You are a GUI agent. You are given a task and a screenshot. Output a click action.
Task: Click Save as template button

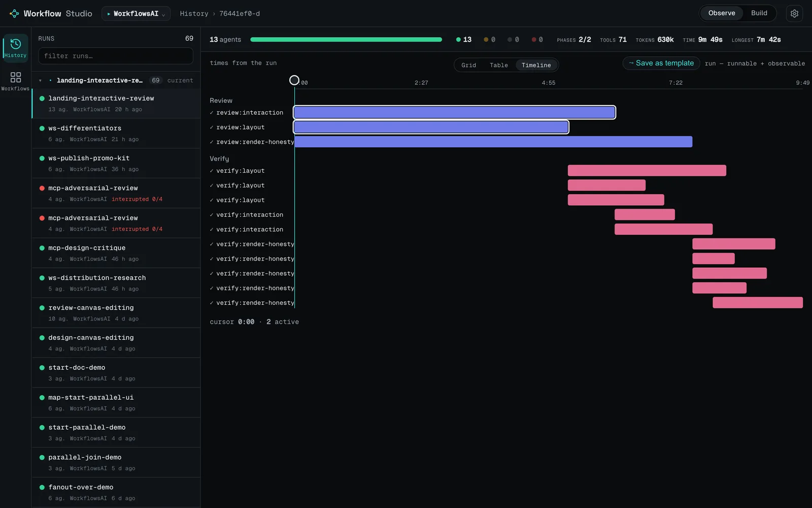click(x=661, y=63)
